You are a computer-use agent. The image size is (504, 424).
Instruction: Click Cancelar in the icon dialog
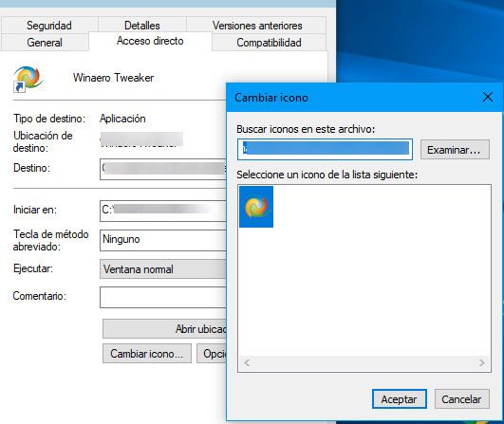click(462, 399)
